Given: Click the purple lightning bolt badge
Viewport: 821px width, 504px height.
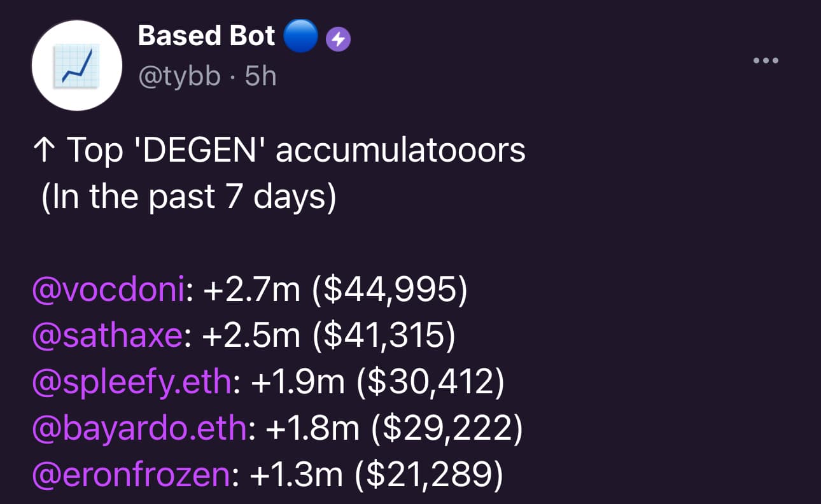Looking at the screenshot, I should [338, 41].
